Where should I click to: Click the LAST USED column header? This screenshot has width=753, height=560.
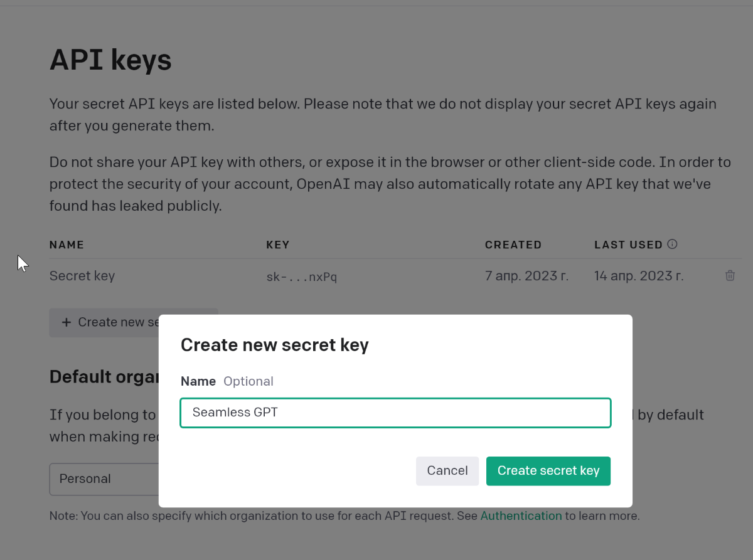(629, 245)
